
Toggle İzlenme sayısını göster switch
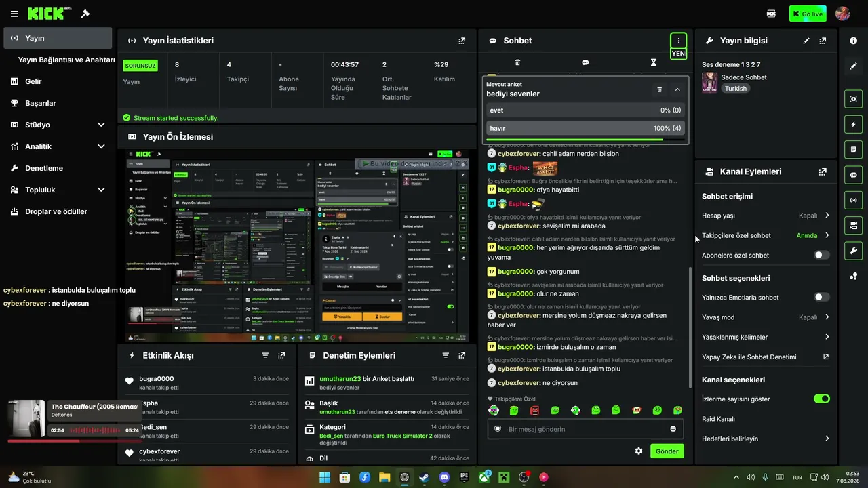(821, 399)
